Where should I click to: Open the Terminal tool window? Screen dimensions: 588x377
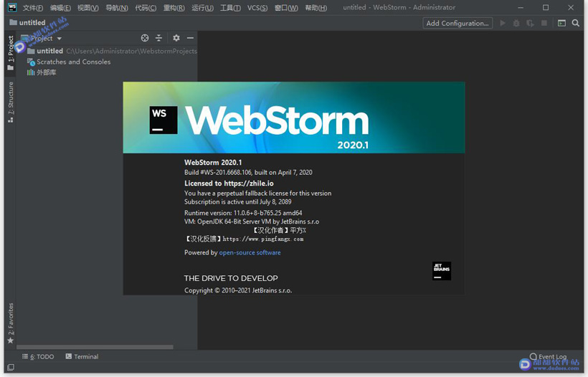[x=82, y=356]
